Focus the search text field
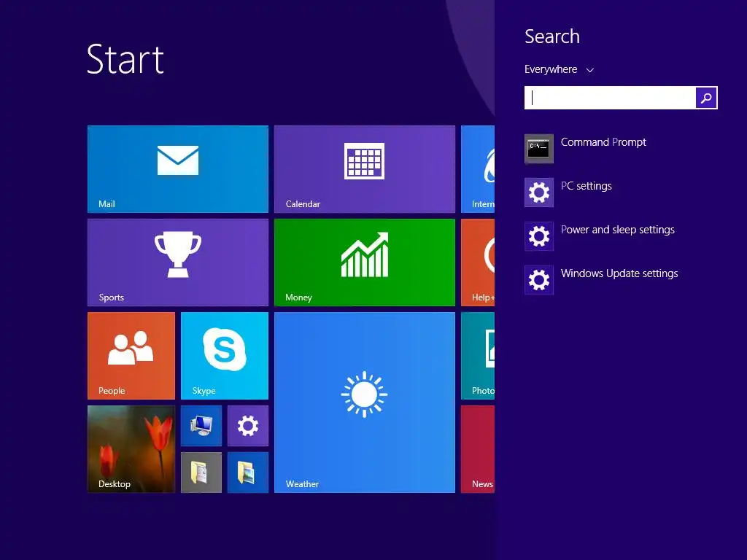Screen dimensions: 747x560 point(610,98)
